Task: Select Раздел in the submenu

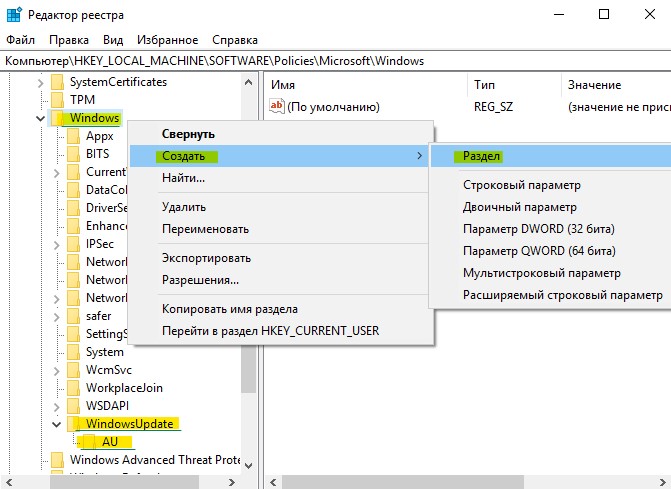Action: 551,156
